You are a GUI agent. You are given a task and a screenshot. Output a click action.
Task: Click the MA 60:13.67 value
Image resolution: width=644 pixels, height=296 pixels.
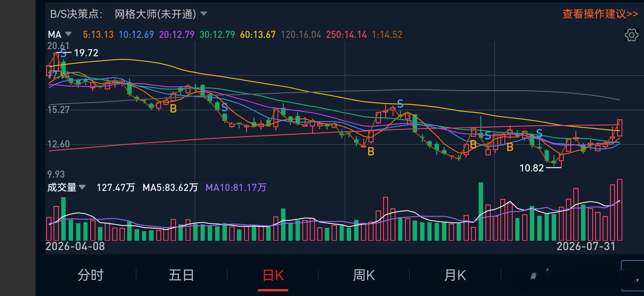coord(258,35)
